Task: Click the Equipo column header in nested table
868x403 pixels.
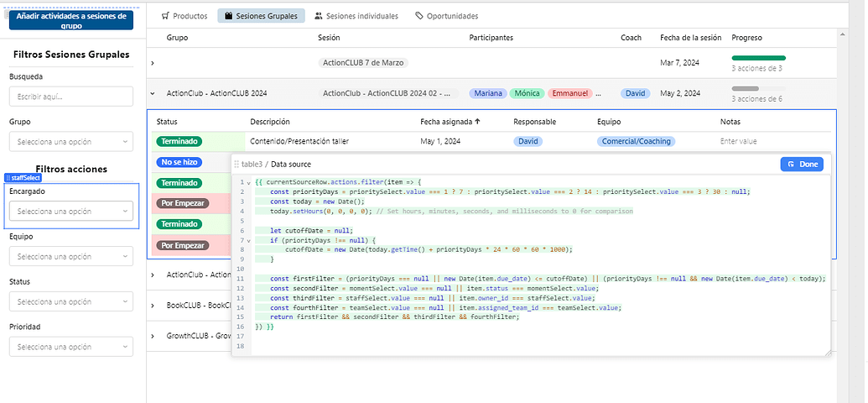Action: pos(609,122)
